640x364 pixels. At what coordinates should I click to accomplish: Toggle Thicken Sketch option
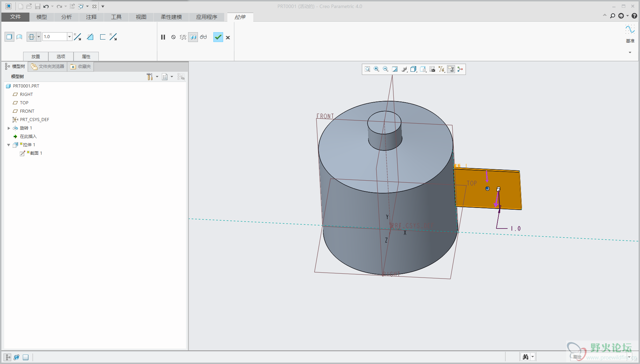103,37
